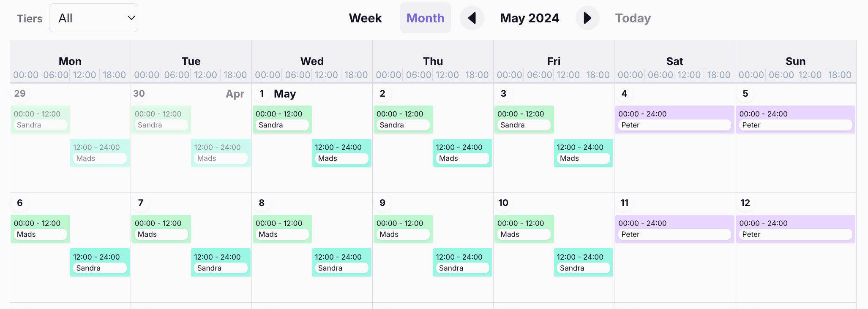Switch to the Week view
868x309 pixels.
click(x=365, y=18)
